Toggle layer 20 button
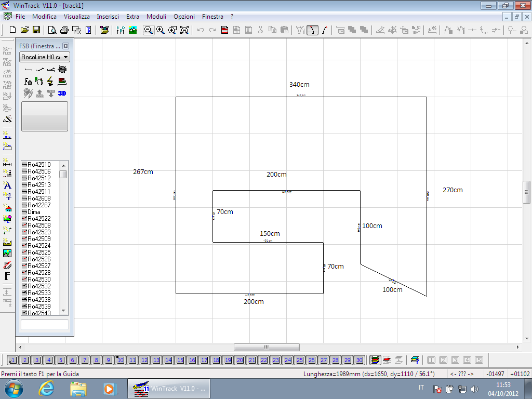 [x=240, y=360]
